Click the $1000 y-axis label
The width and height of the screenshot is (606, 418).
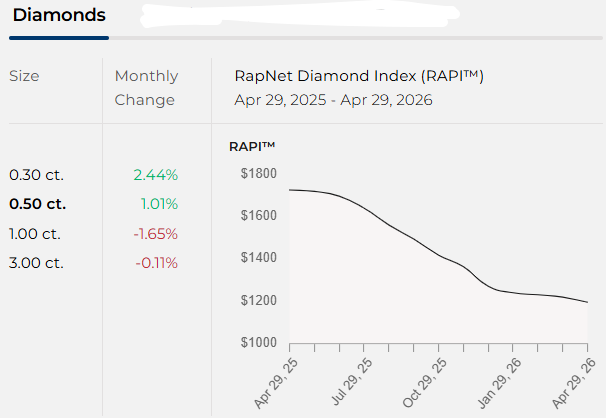[x=258, y=342]
